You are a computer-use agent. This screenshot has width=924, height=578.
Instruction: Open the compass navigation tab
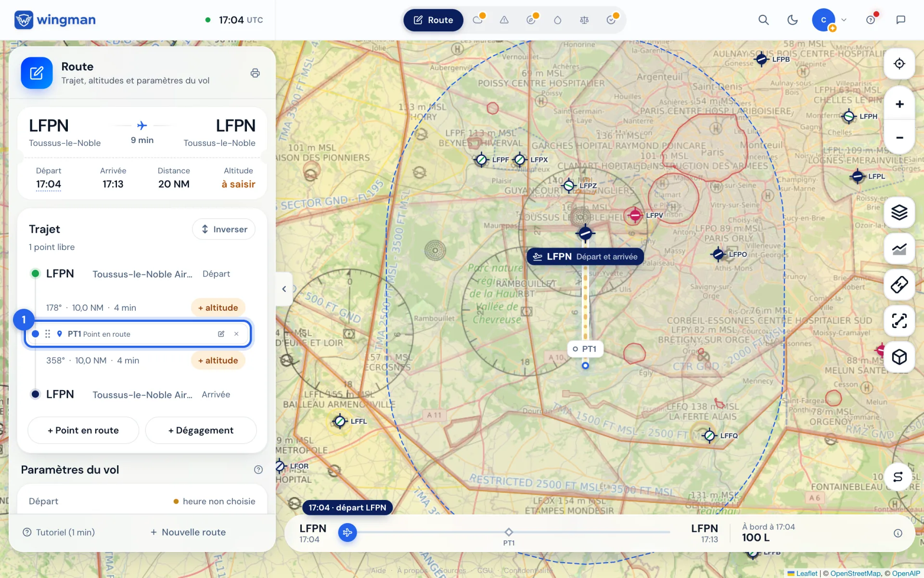click(x=531, y=20)
